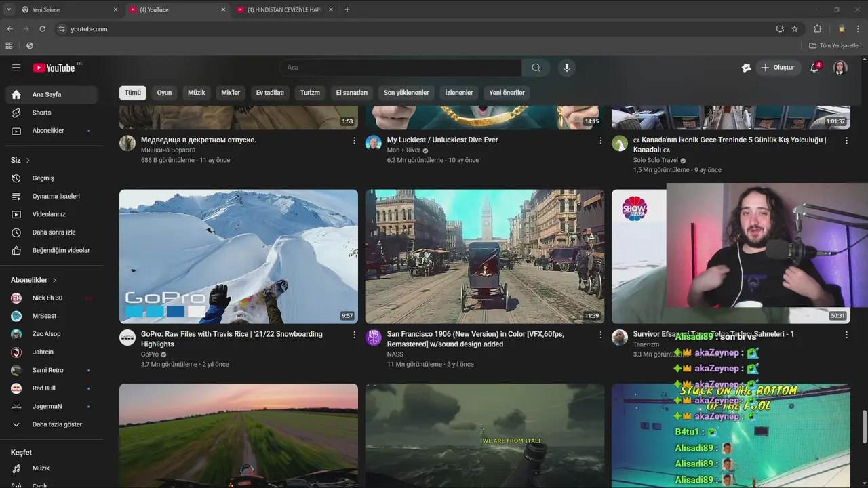Select the Oyun filter chip

pos(164,93)
